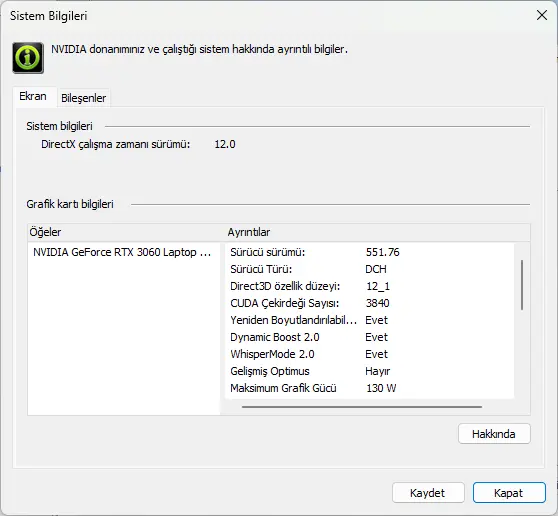Click the Hakkında button
The image size is (558, 516).
click(494, 434)
